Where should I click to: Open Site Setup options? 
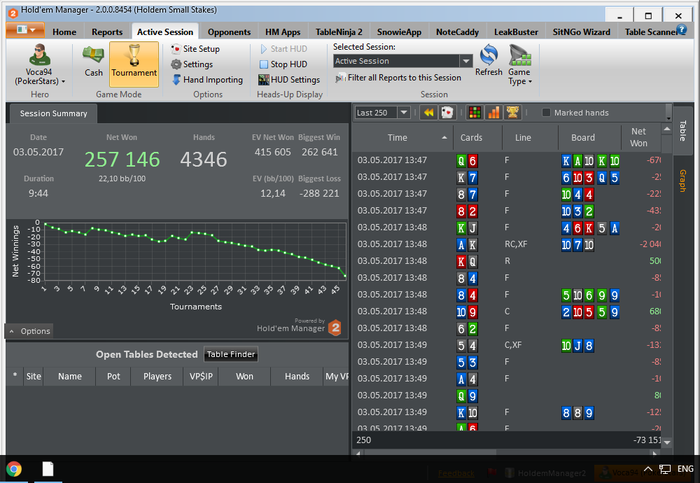195,49
